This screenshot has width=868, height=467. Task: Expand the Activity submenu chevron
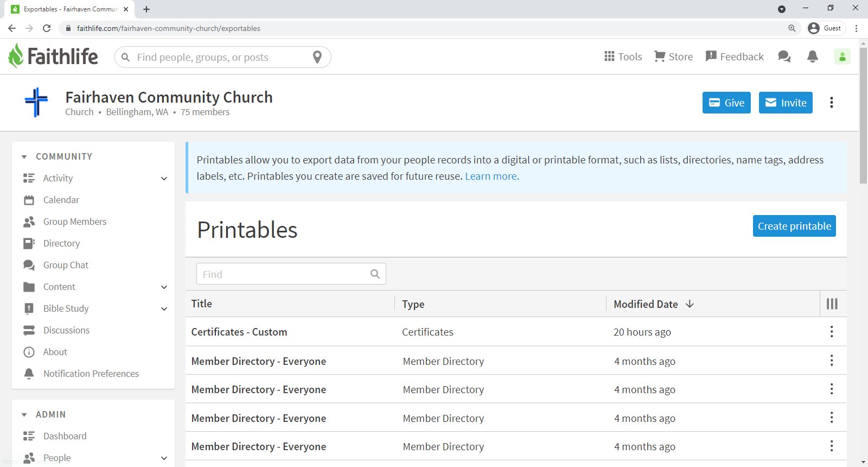[x=164, y=179]
